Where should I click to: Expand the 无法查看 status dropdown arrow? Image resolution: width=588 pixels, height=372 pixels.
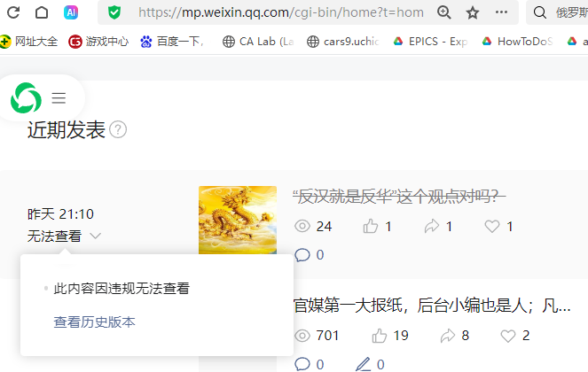pos(96,236)
